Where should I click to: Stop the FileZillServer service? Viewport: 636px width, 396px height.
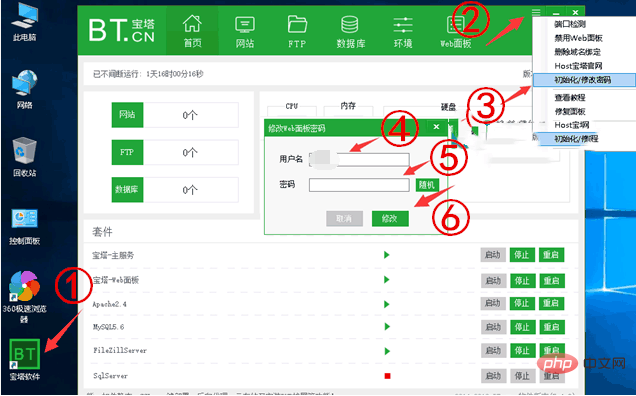523,350
